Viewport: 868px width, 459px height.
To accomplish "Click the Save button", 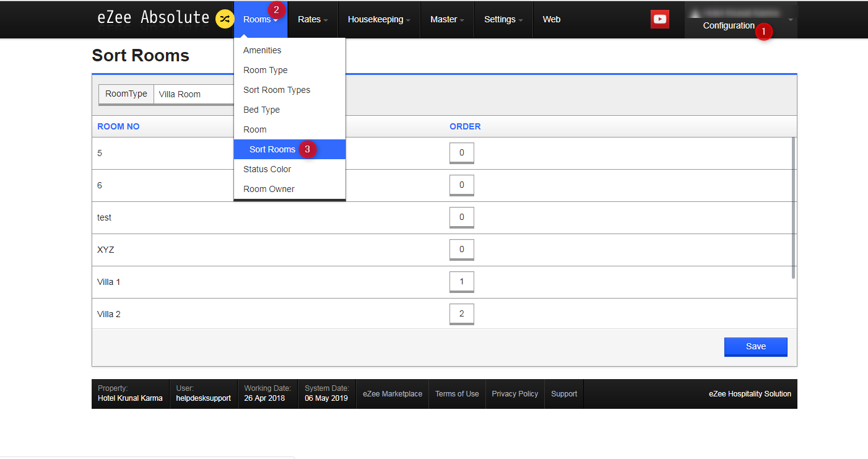I will [x=755, y=347].
